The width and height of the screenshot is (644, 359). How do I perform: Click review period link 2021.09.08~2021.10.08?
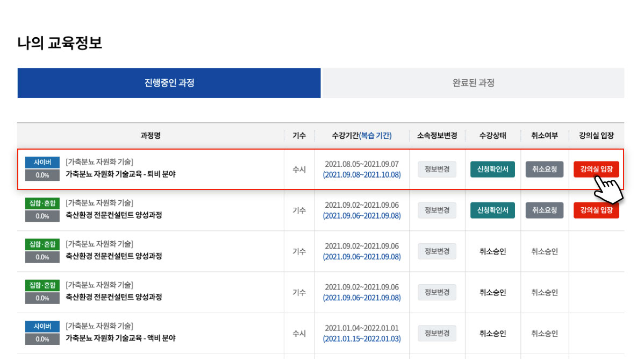tap(362, 175)
